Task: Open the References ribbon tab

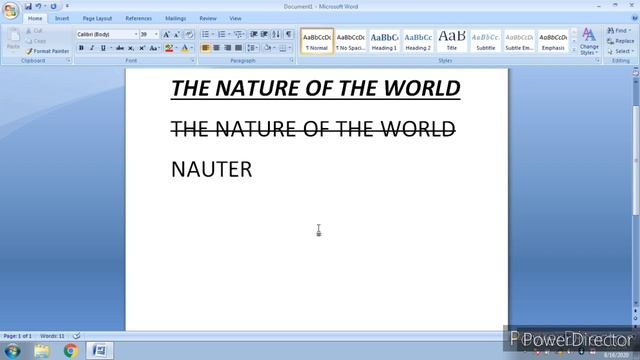Action: pos(138,18)
